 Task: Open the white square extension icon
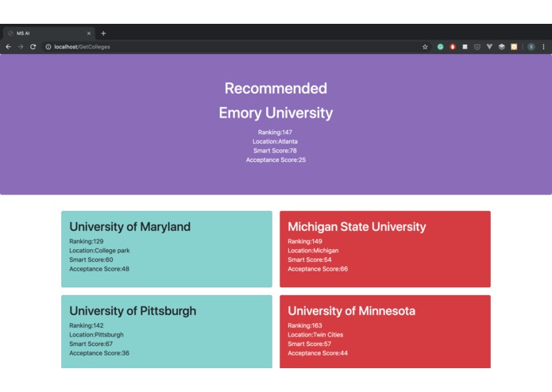click(465, 47)
